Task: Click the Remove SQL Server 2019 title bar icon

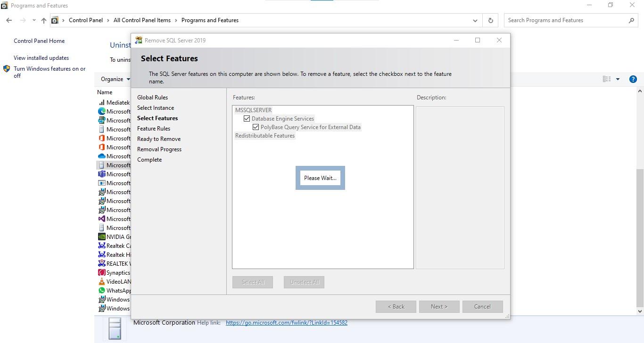Action: tap(139, 40)
